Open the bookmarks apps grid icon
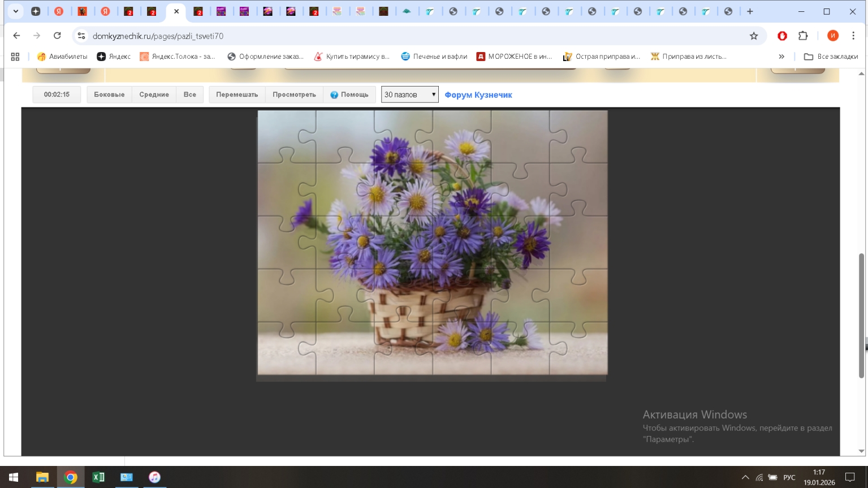The height and width of the screenshot is (488, 868). [x=15, y=57]
